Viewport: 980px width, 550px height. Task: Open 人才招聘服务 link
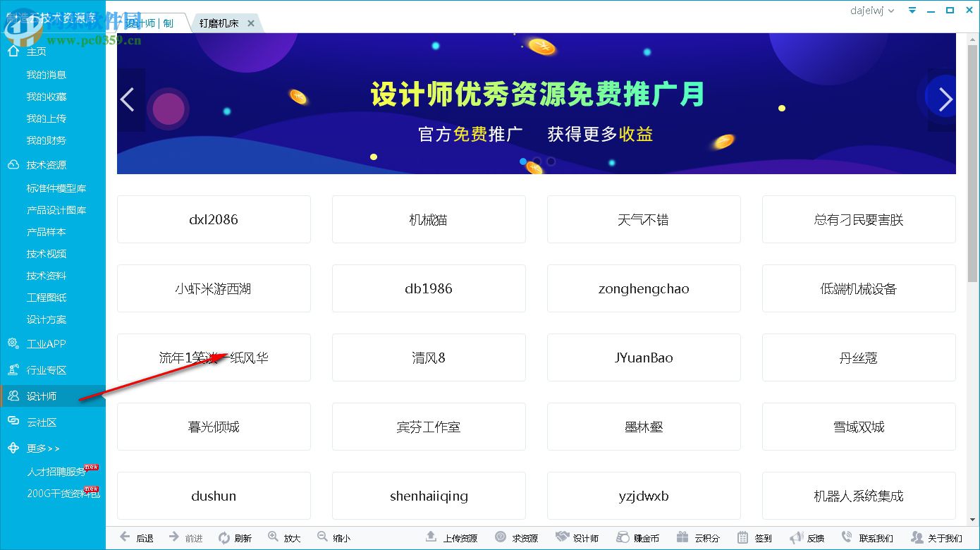(x=56, y=472)
